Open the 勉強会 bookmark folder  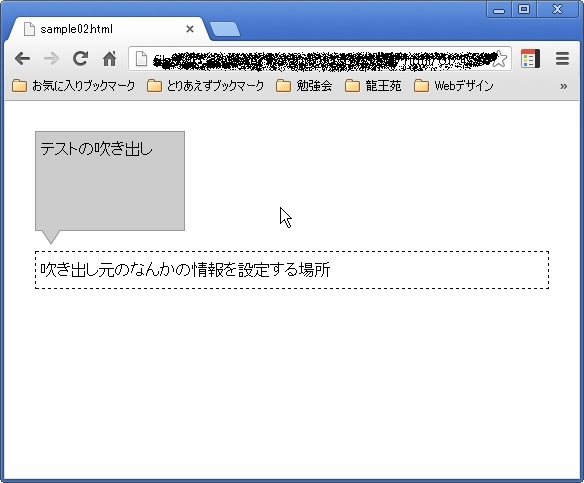[304, 86]
